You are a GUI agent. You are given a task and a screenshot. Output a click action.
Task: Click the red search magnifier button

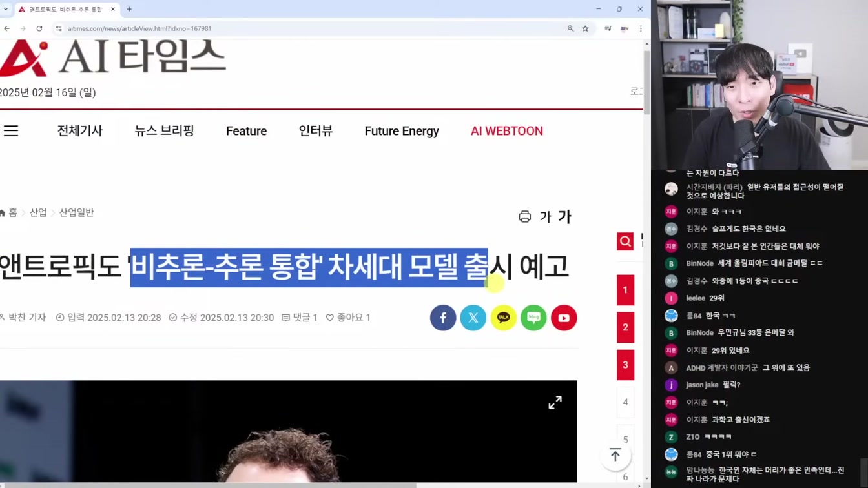[625, 241]
